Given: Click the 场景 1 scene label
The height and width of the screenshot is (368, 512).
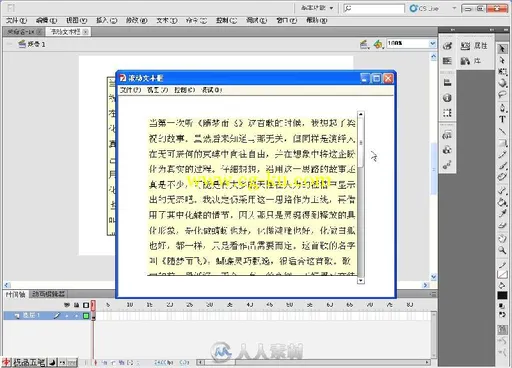Looking at the screenshot, I should click(36, 44).
